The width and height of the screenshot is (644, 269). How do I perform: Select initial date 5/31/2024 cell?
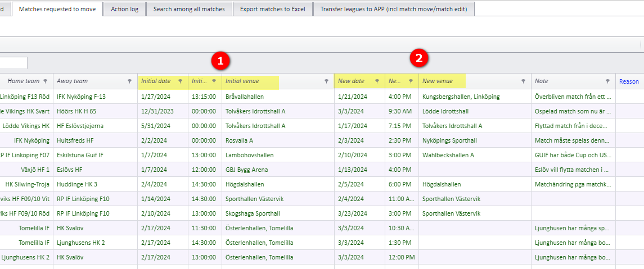click(163, 126)
